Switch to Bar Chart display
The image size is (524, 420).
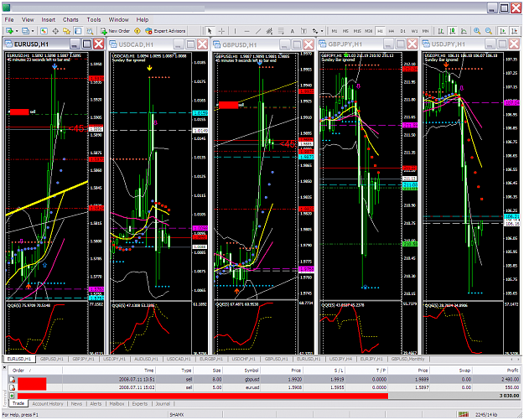[441, 31]
